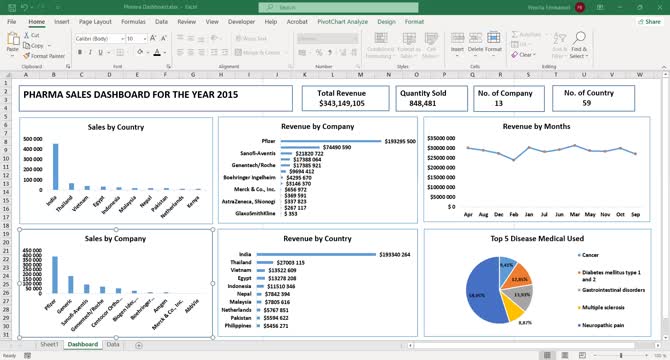Screen dimensions: 670x360
Task: Switch to Normal view icon
Action: click(547, 355)
